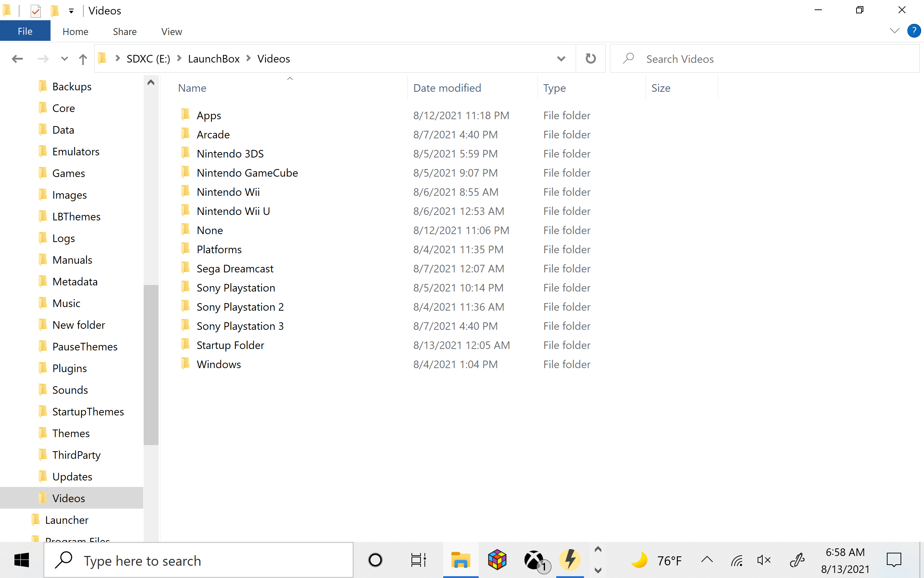Expand the chevron after SDXC (E:)
This screenshot has height=578, width=924.
[179, 59]
